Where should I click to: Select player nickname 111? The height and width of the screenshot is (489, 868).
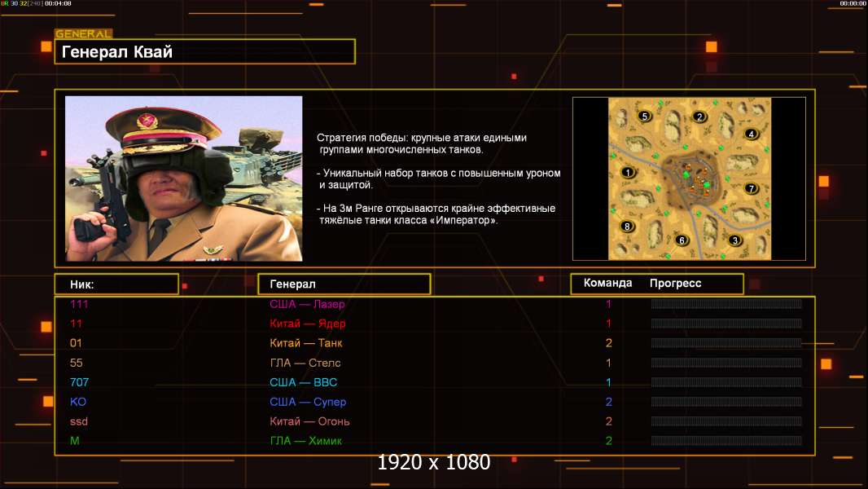coord(79,304)
